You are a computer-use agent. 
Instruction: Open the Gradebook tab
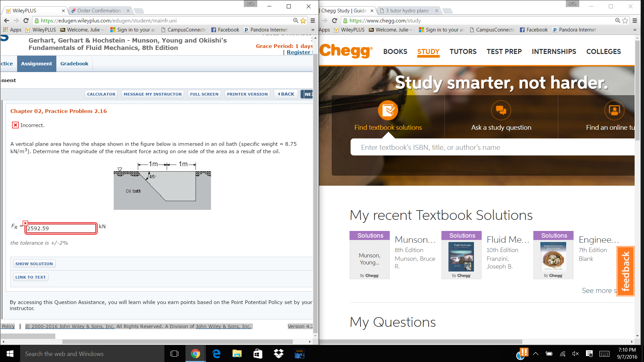tap(74, 64)
